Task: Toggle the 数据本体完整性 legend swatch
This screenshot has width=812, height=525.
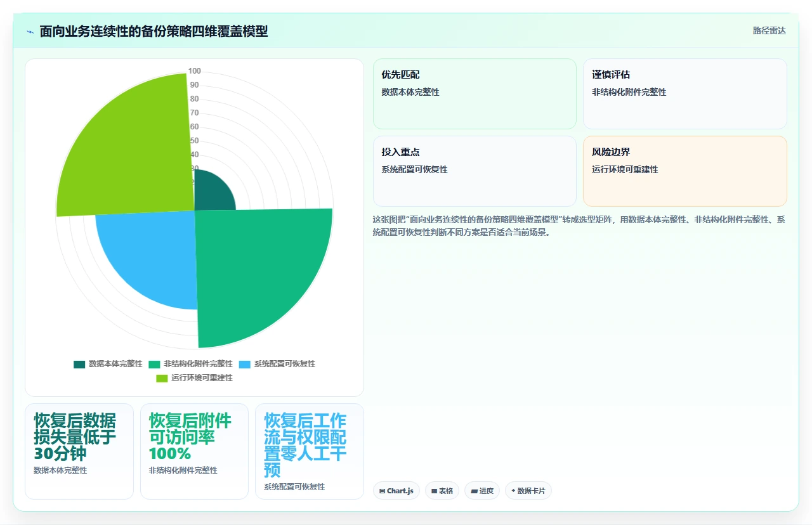Action: [x=79, y=365]
